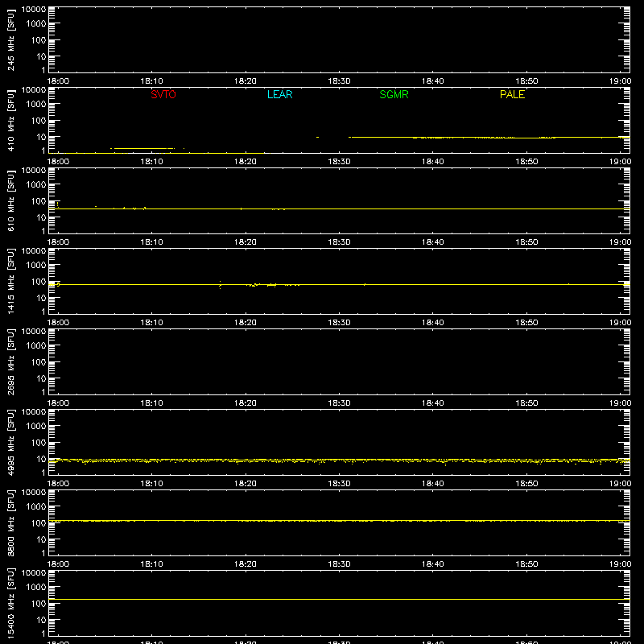Viewport: 644px width, 644px height.
Task: Click the 1000 y-axis label of 4995 MHz panel
Action: click(36, 426)
